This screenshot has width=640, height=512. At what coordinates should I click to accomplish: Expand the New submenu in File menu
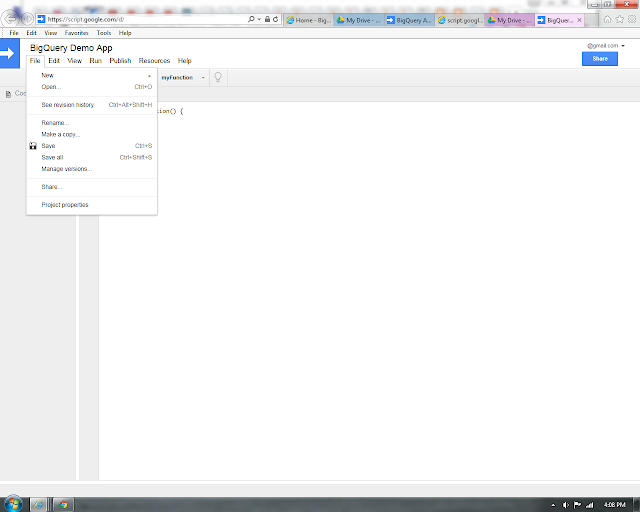click(x=92, y=76)
